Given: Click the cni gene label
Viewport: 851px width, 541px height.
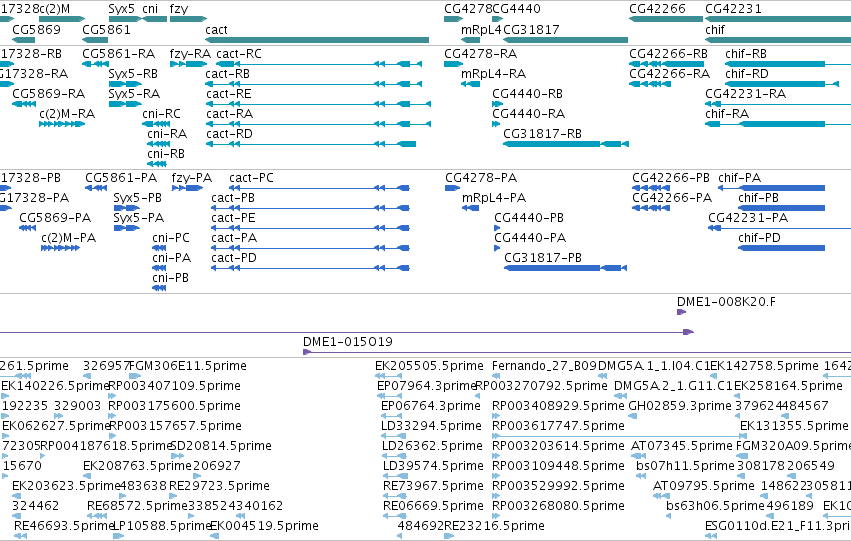Looking at the screenshot, I should click(x=150, y=9).
